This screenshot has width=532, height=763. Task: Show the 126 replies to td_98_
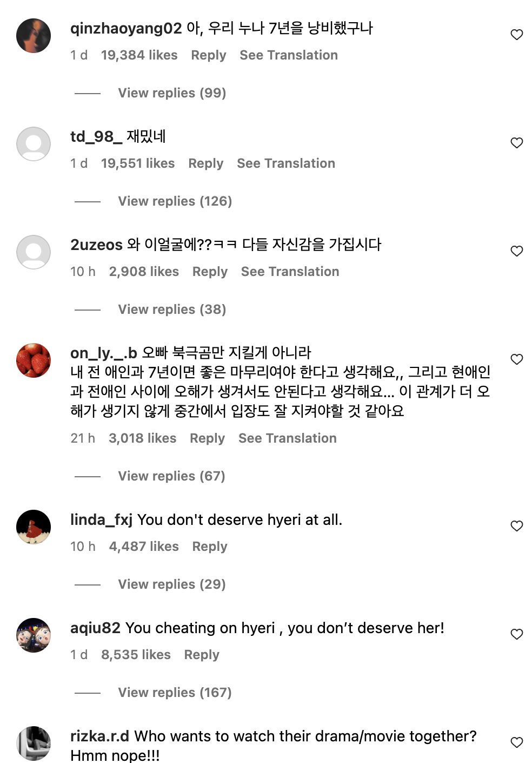click(x=175, y=201)
